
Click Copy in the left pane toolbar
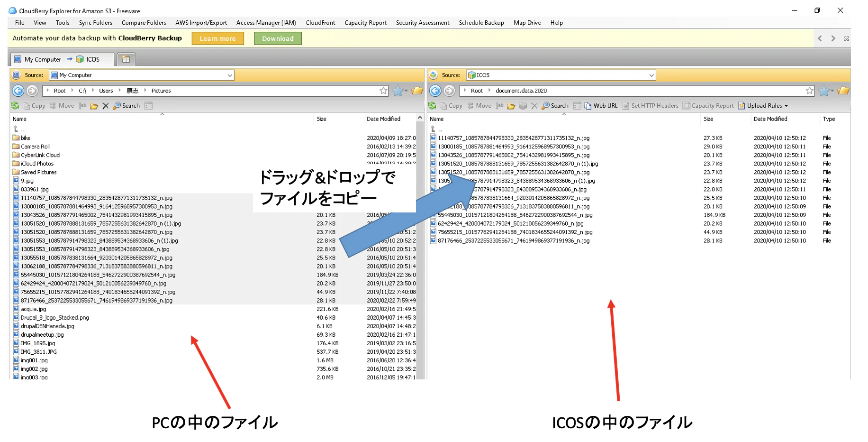click(34, 106)
